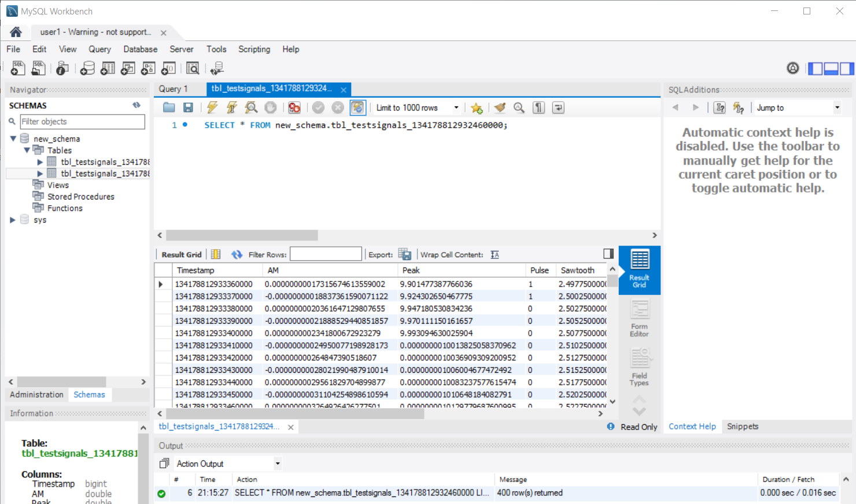Toggle word wrap in editor
856x504 pixels.
(558, 108)
